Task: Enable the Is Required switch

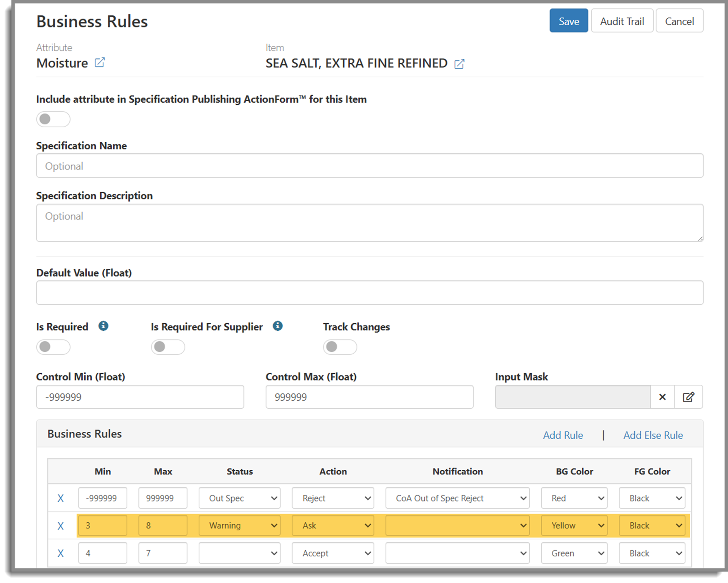Action: tap(53, 347)
